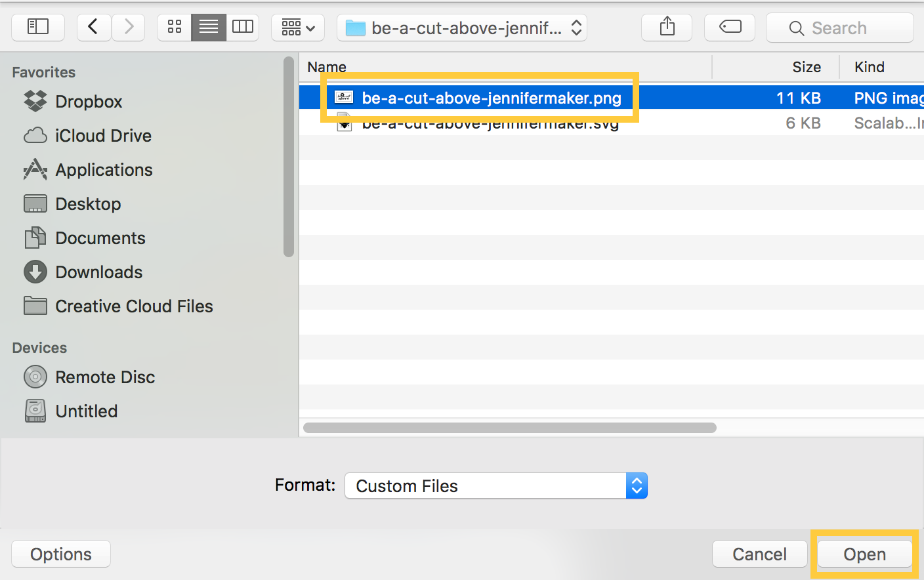The height and width of the screenshot is (580, 924).
Task: Click the Cancel button
Action: click(759, 554)
